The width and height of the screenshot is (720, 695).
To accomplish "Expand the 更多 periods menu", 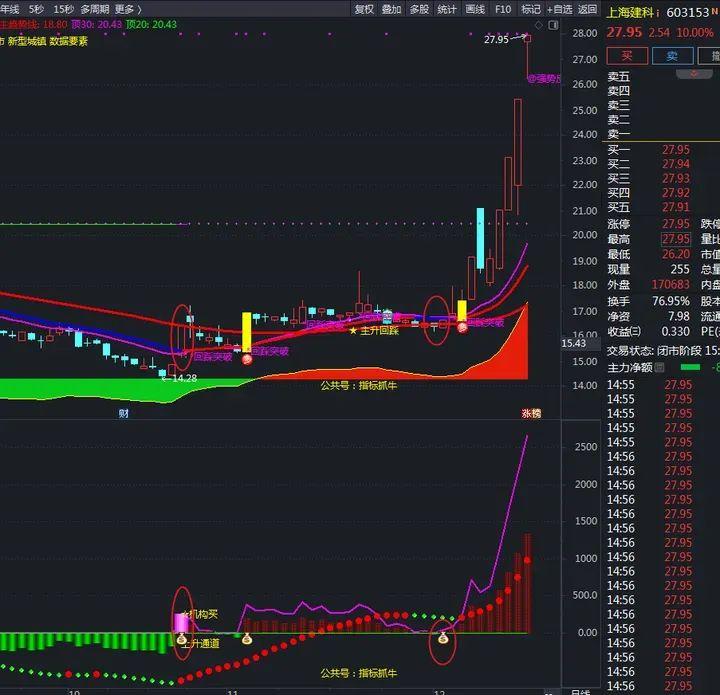I will click(128, 9).
